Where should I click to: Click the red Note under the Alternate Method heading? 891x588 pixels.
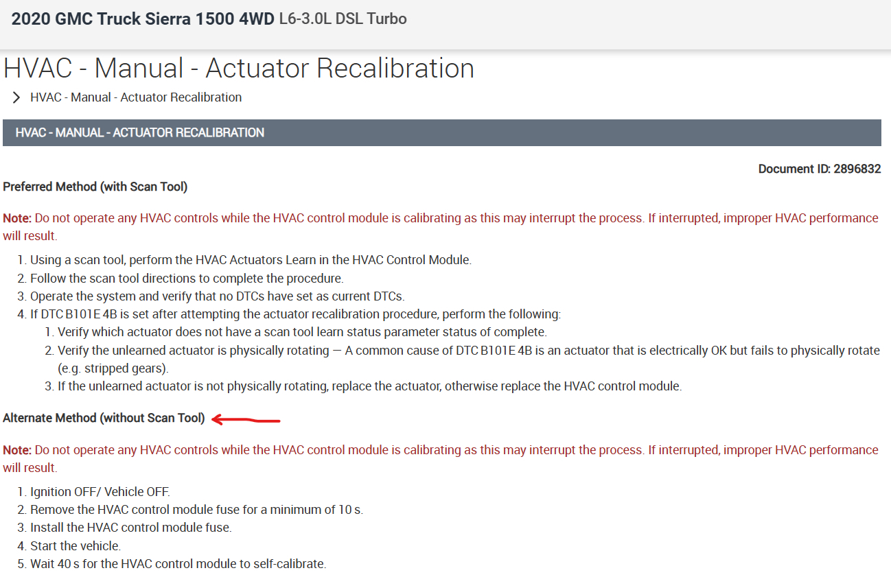click(x=441, y=459)
